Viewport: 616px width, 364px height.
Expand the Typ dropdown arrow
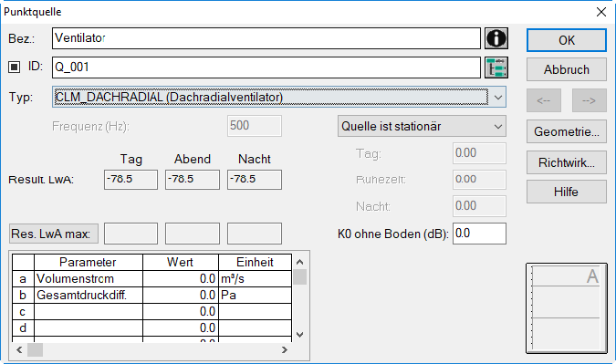click(497, 97)
